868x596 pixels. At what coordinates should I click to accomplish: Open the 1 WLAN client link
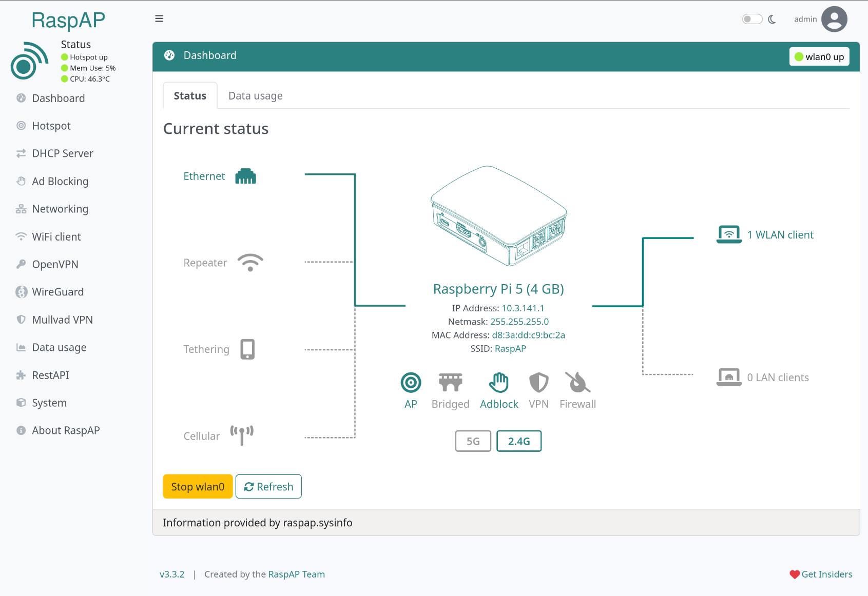tap(780, 234)
